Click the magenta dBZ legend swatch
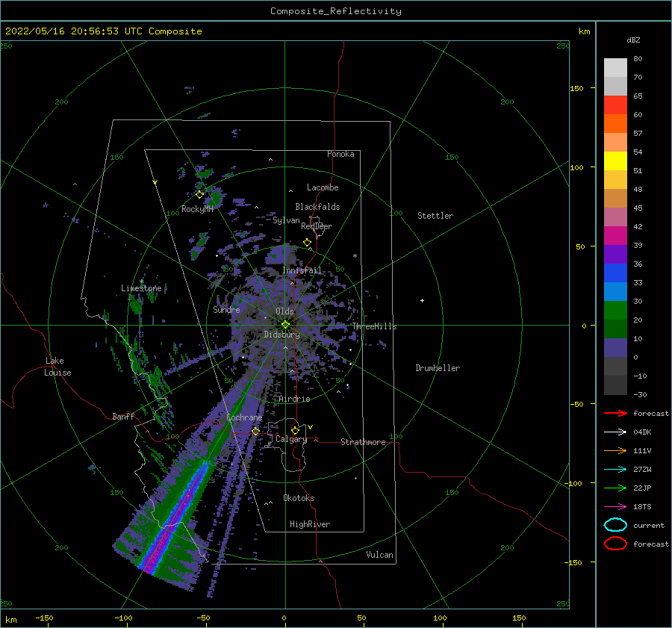 pyautogui.click(x=615, y=235)
